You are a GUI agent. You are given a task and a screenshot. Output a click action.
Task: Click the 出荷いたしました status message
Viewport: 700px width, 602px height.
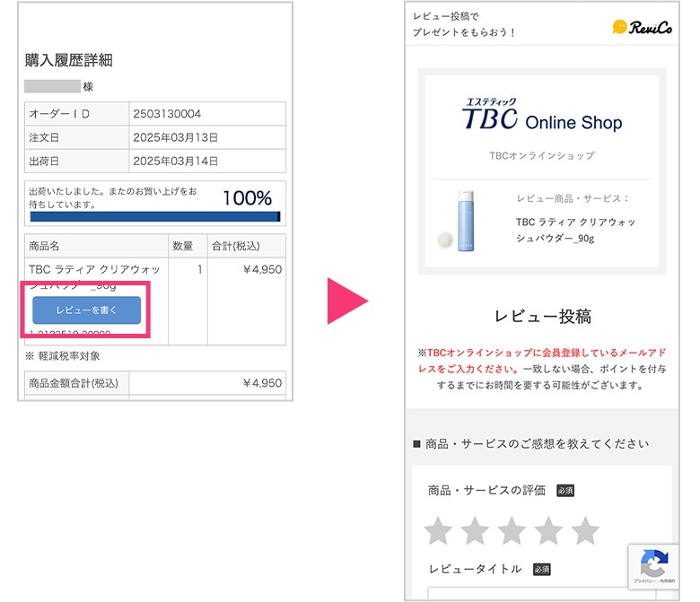coord(113,198)
